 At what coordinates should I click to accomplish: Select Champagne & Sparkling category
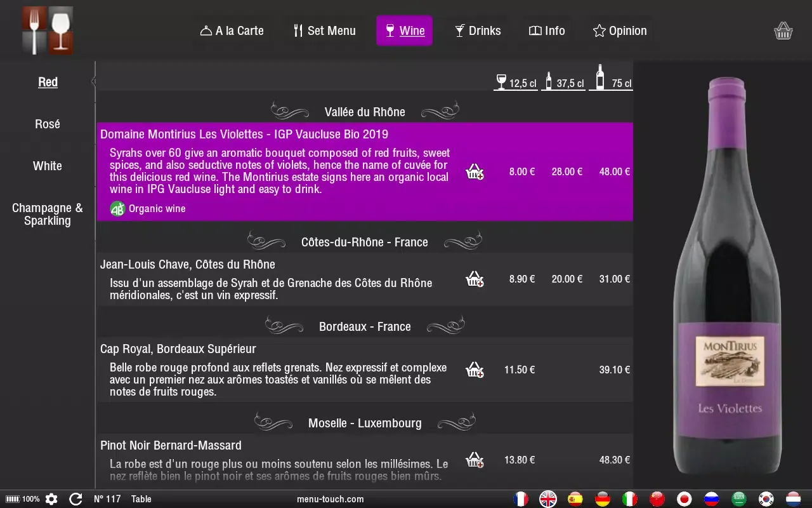click(x=48, y=214)
